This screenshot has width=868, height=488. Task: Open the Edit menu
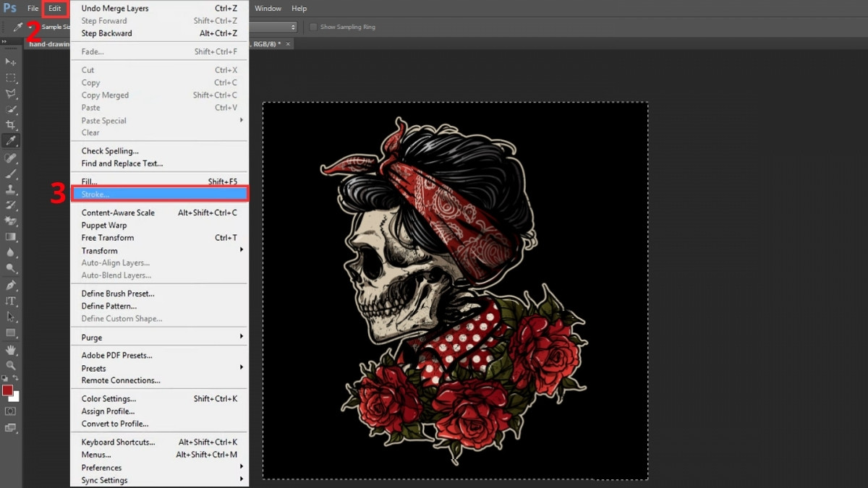(x=55, y=9)
